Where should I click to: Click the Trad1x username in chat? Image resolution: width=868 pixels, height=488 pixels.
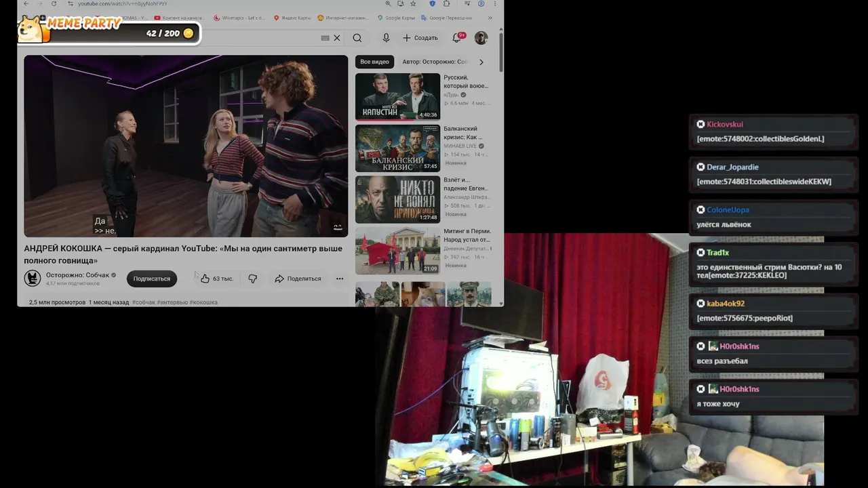click(717, 252)
